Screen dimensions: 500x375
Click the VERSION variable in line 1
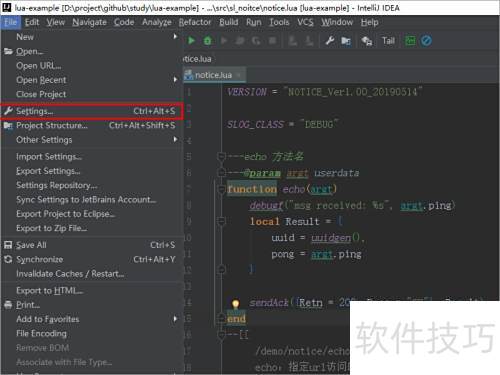tap(247, 92)
